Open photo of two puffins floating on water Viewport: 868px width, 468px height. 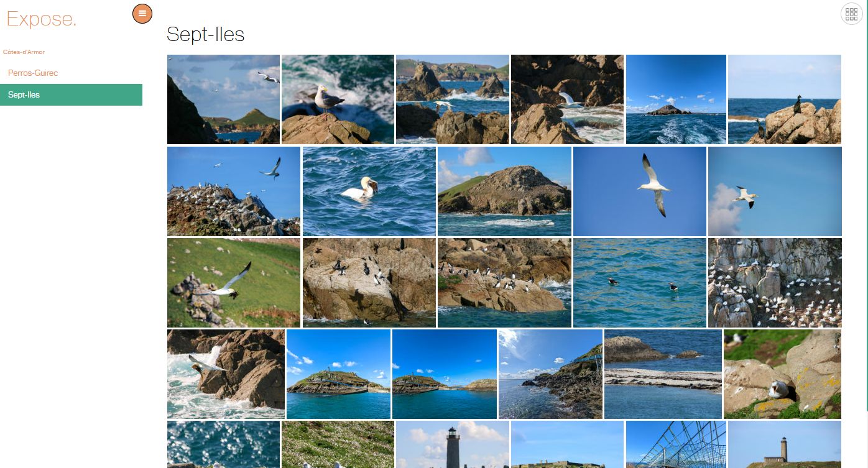pos(640,283)
